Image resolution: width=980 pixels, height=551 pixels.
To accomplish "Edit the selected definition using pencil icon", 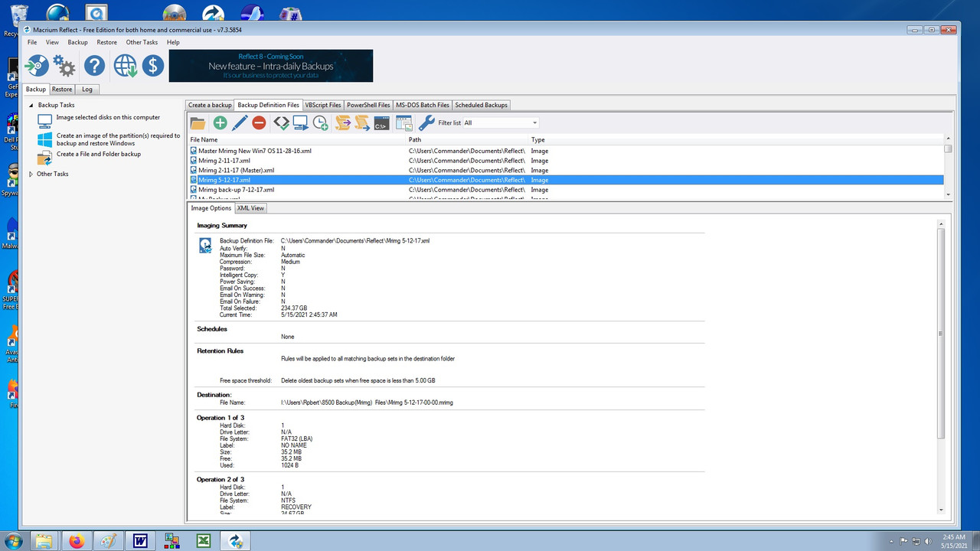I will (x=240, y=122).
